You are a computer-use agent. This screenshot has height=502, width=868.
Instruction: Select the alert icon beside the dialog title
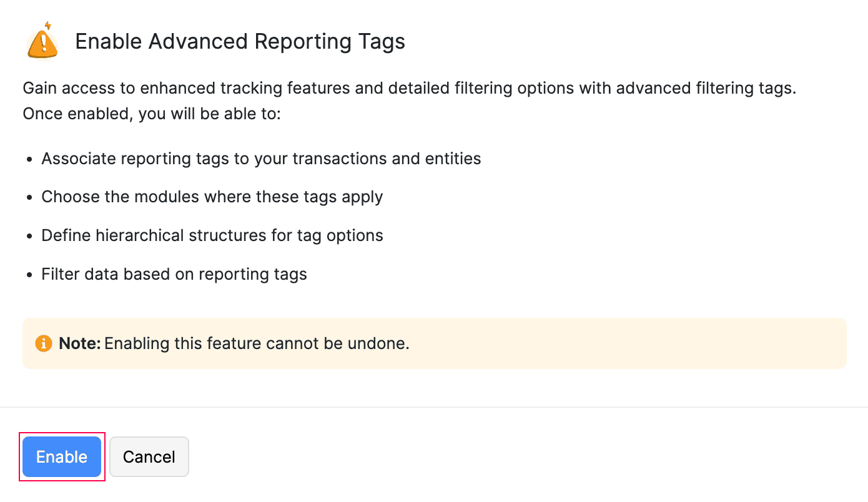[x=41, y=42]
